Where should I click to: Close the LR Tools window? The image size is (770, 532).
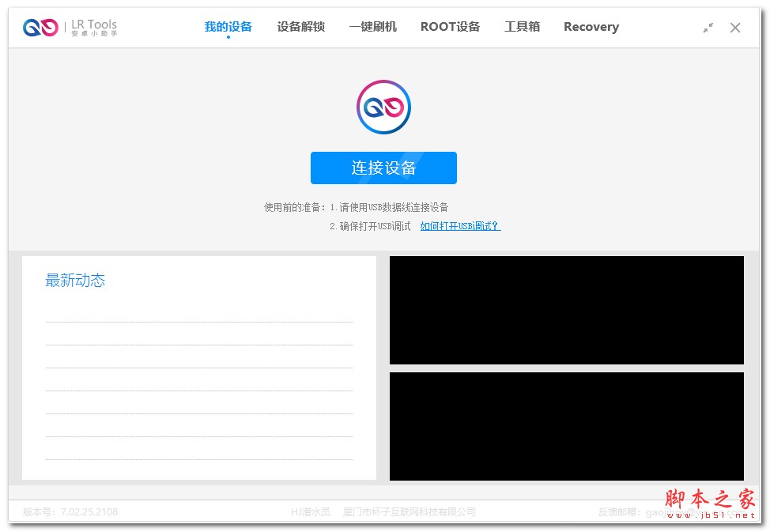(x=735, y=28)
